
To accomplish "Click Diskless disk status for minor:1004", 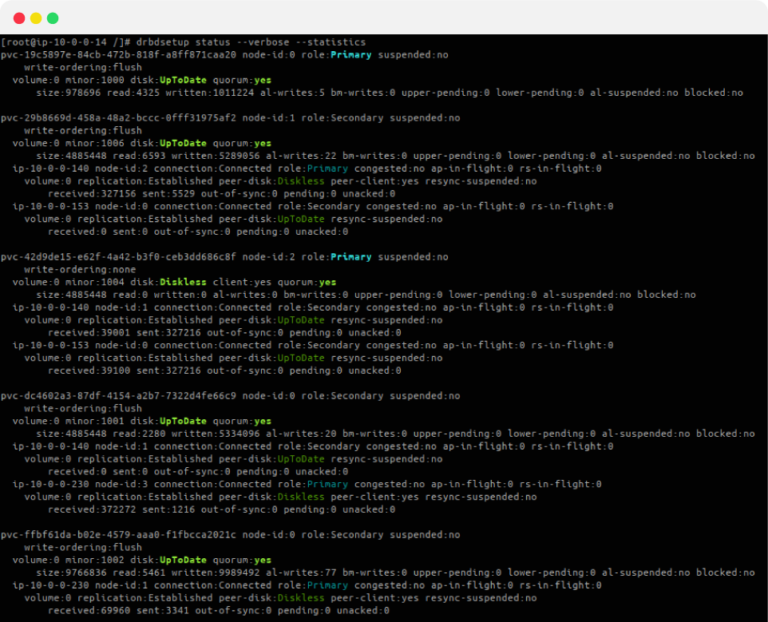I will click(183, 283).
